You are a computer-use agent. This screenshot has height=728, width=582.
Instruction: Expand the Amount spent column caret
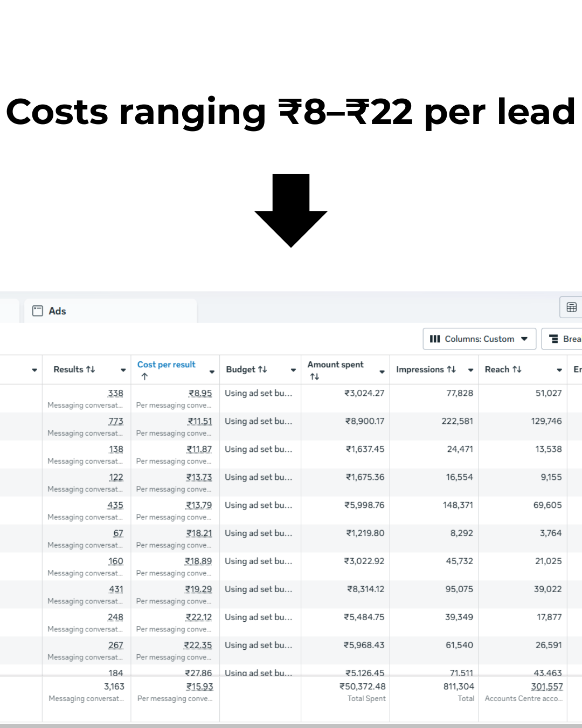pyautogui.click(x=382, y=372)
